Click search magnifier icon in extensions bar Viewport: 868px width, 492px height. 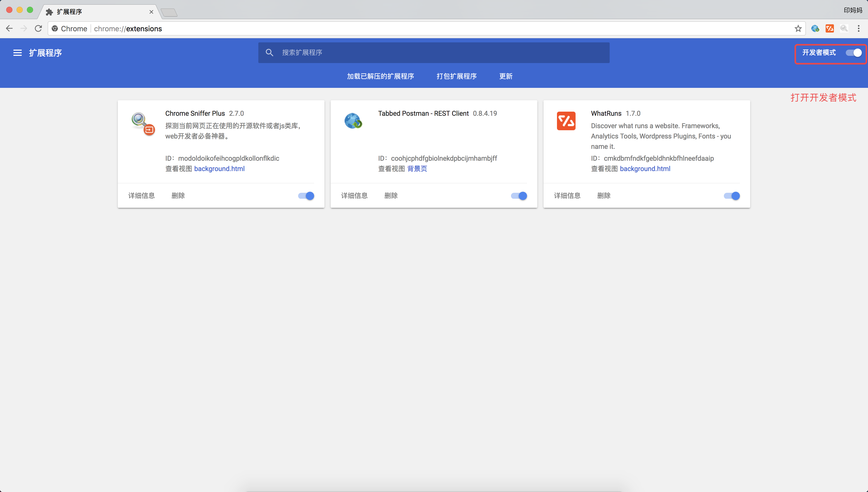tap(269, 52)
